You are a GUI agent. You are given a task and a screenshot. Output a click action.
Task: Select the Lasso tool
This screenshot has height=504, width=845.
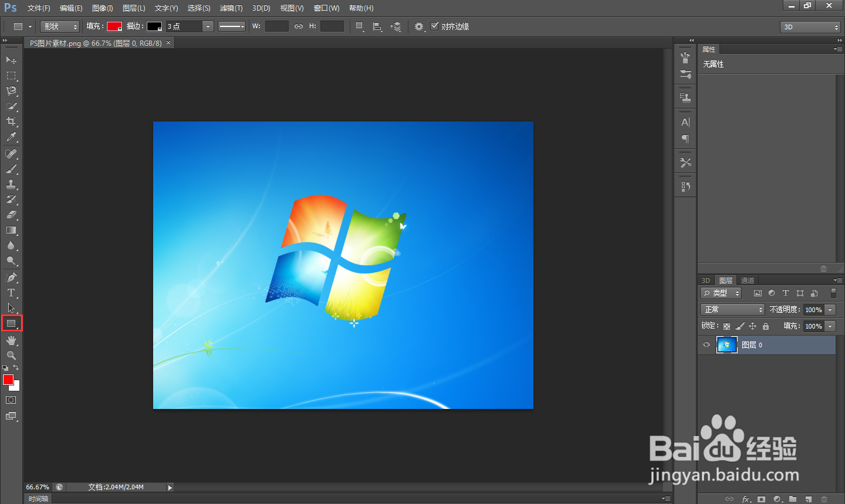pos(11,91)
